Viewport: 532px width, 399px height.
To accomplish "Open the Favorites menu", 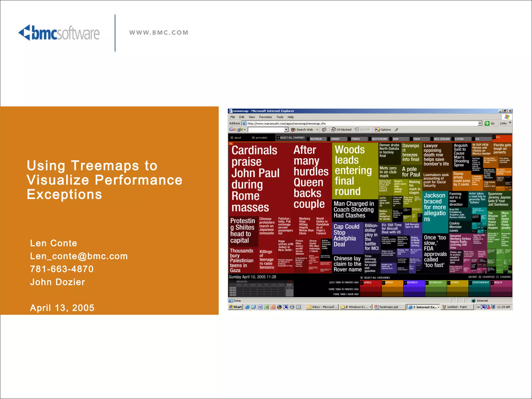I will 265,117.
